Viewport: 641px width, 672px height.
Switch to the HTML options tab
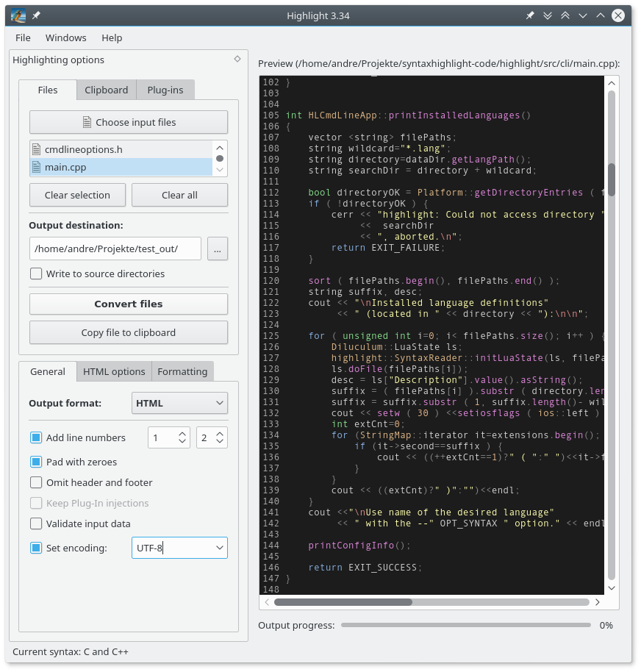point(114,371)
